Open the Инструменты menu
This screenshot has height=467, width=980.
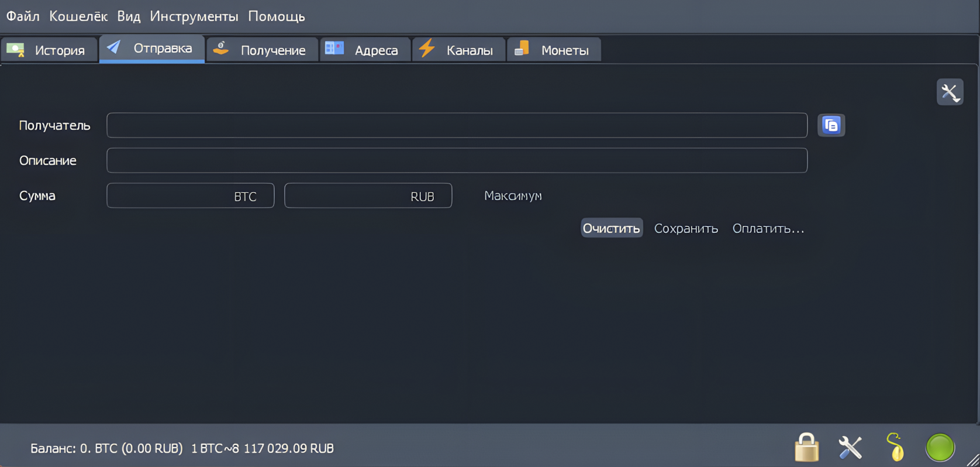pyautogui.click(x=194, y=16)
